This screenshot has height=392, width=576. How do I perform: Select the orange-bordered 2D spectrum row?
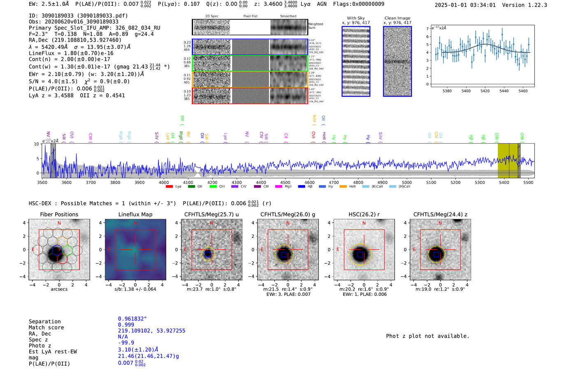(x=250, y=79)
